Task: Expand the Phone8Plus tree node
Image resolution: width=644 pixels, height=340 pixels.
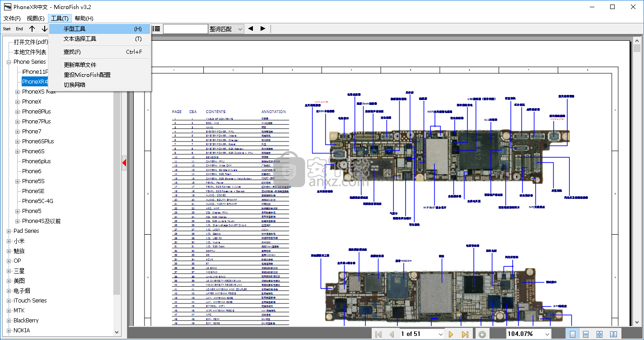Action: (x=18, y=112)
